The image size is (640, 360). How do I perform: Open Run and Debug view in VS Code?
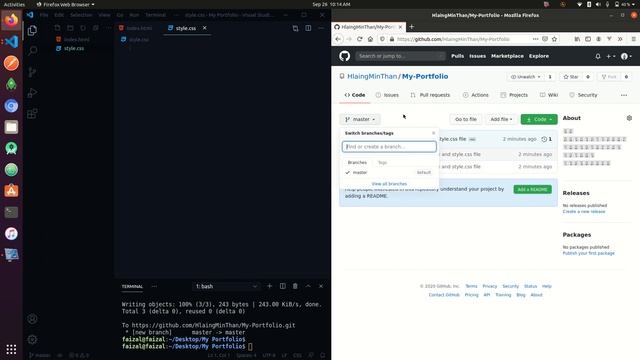tap(32, 93)
